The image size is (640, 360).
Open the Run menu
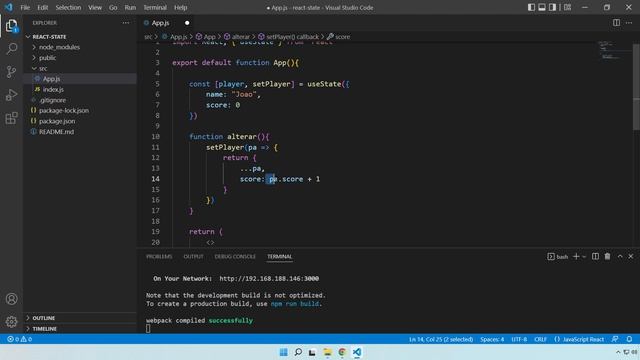click(130, 7)
